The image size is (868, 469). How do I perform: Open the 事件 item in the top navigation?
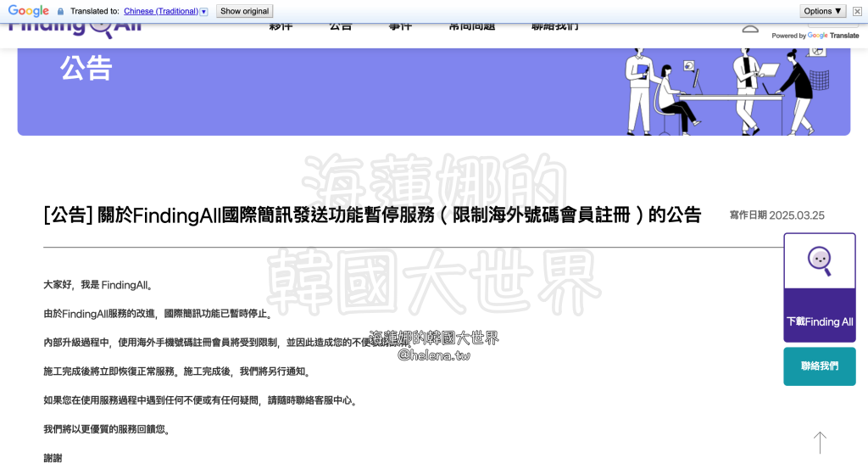click(x=400, y=27)
